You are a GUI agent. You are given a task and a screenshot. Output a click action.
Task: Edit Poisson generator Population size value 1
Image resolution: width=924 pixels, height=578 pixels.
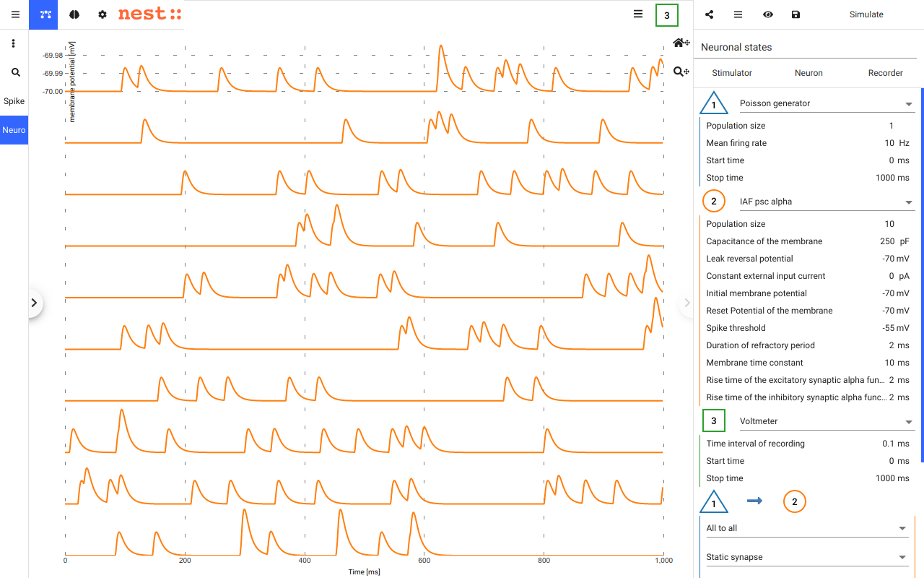point(892,126)
